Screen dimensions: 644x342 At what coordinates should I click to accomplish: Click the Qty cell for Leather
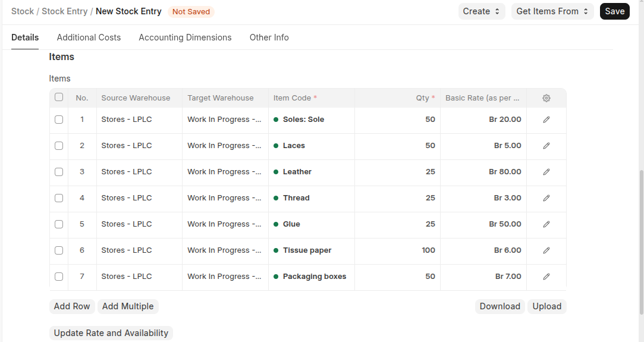[397, 172]
